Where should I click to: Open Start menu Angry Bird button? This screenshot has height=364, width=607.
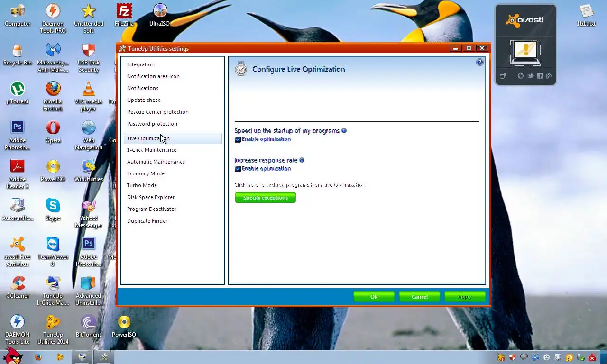click(12, 355)
